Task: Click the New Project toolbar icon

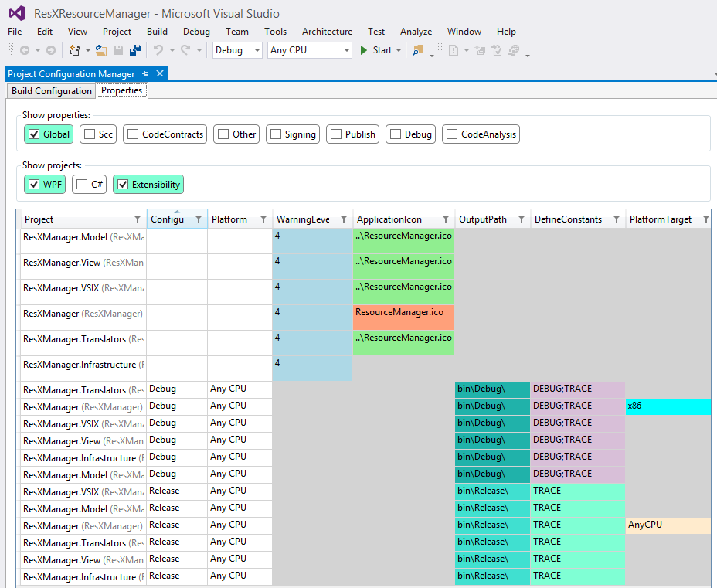Action: (75, 50)
